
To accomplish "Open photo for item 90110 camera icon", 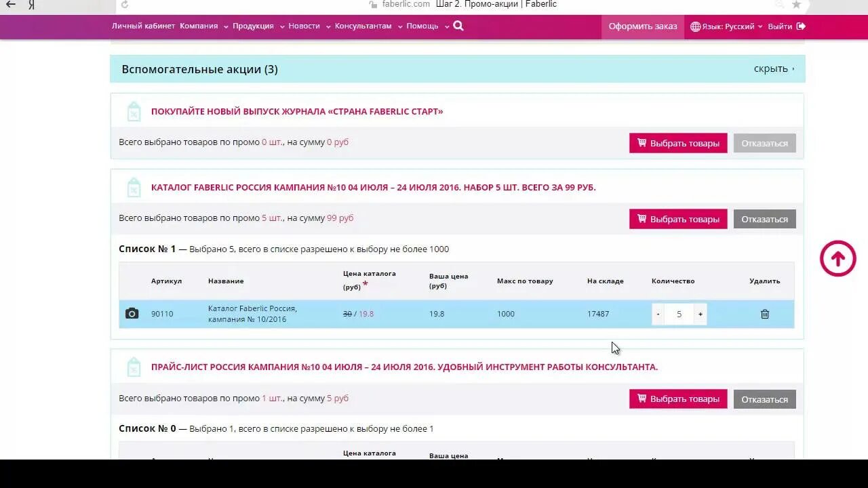I will click(132, 314).
